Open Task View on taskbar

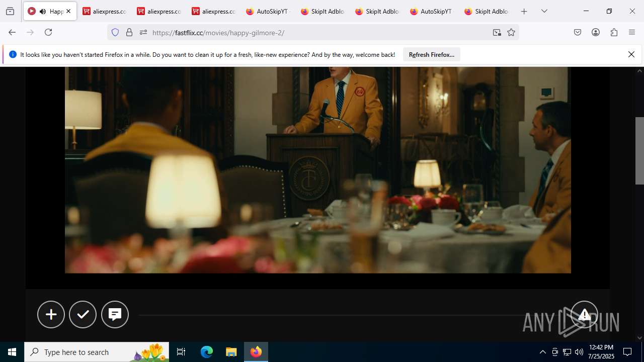[181, 352]
